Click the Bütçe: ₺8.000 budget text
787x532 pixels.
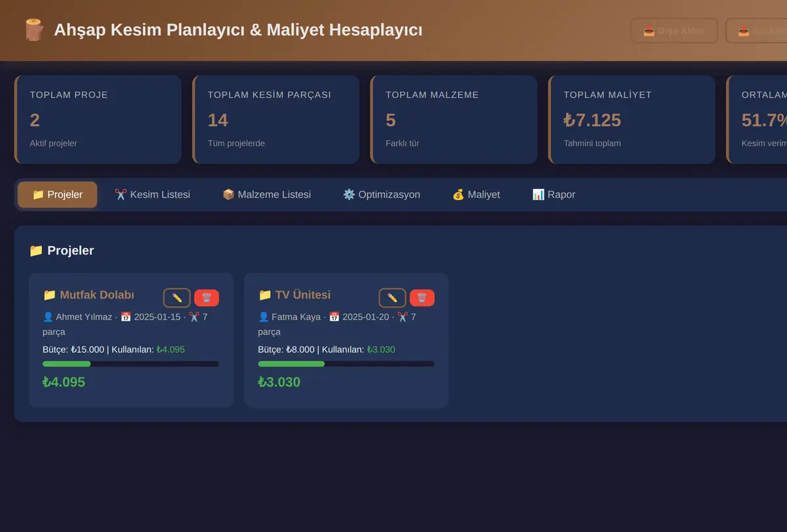[x=286, y=350]
